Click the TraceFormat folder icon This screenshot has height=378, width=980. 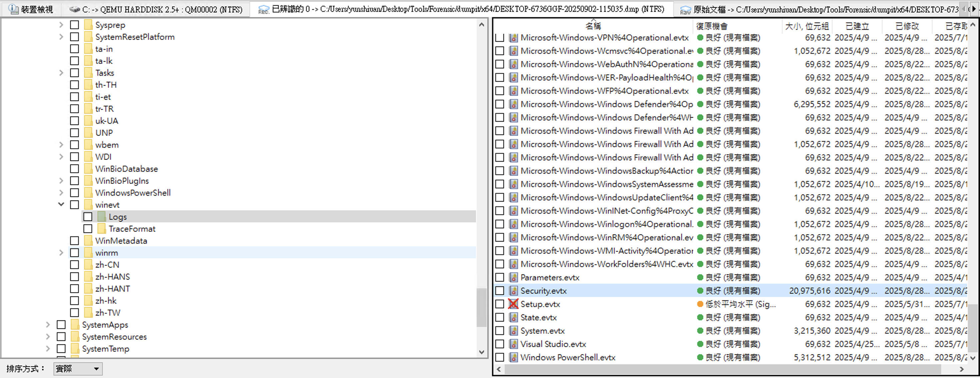point(102,229)
